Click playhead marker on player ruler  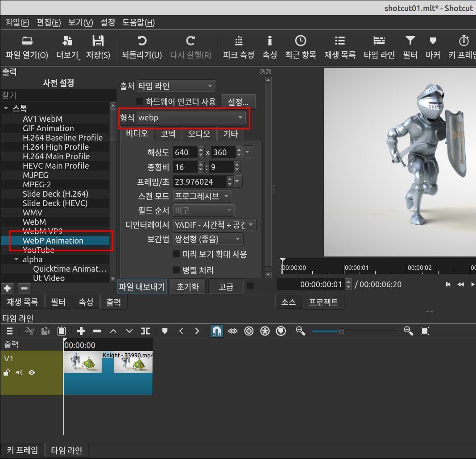(x=283, y=261)
